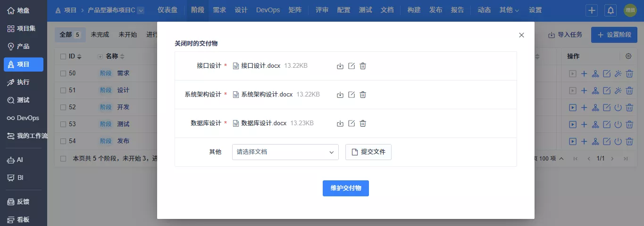Expand the 其他 menu in navigation
The width and height of the screenshot is (644, 226).
509,10
